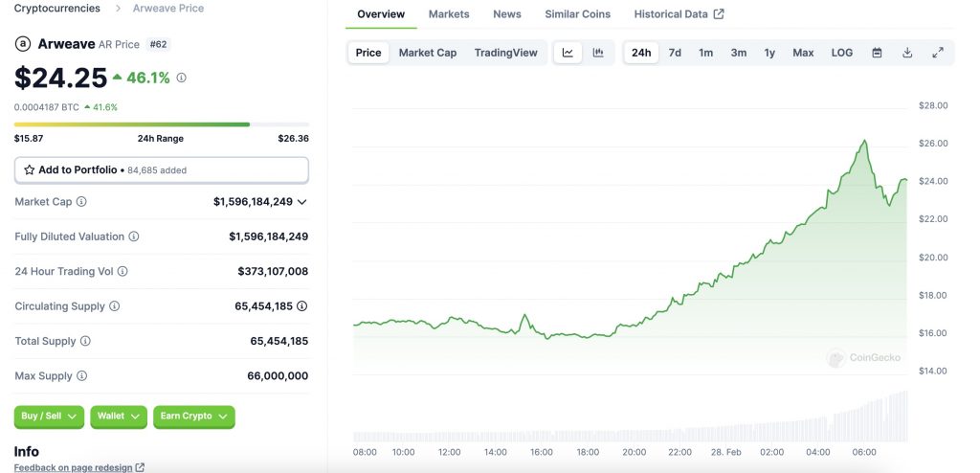Viewport: 980px width, 473px height.
Task: Click info icon next to 65,454,185 circulating value
Action: pyautogui.click(x=301, y=306)
